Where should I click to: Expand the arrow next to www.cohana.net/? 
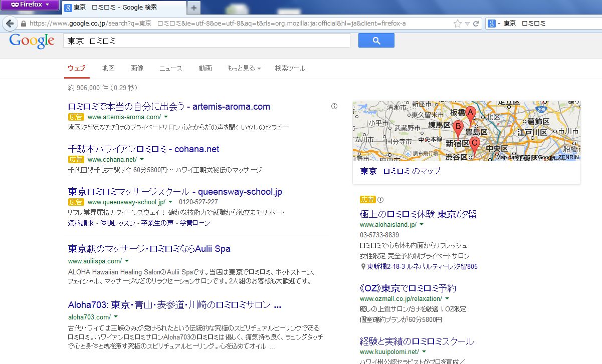(142, 160)
